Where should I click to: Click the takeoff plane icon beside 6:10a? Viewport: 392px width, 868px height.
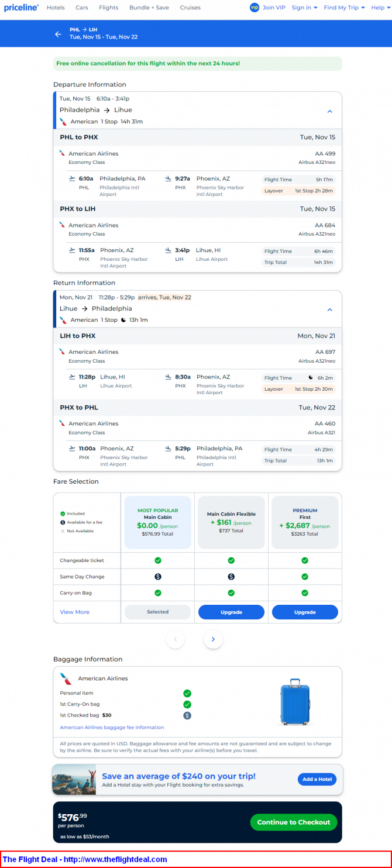(x=72, y=178)
